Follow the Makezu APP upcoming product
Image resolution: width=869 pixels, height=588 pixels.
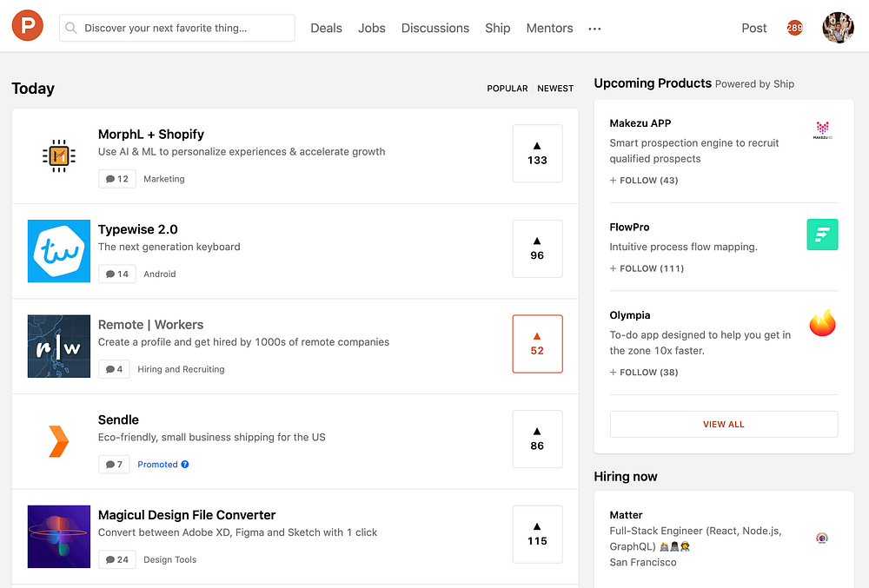[644, 181]
